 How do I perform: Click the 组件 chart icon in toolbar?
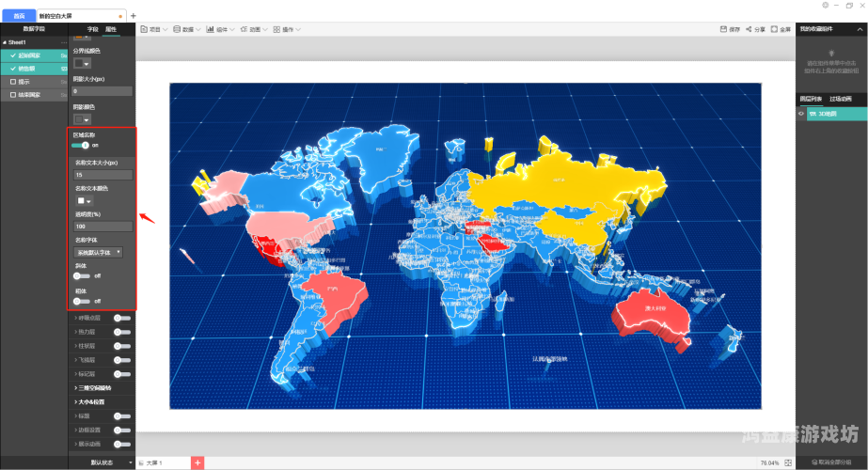click(x=211, y=29)
